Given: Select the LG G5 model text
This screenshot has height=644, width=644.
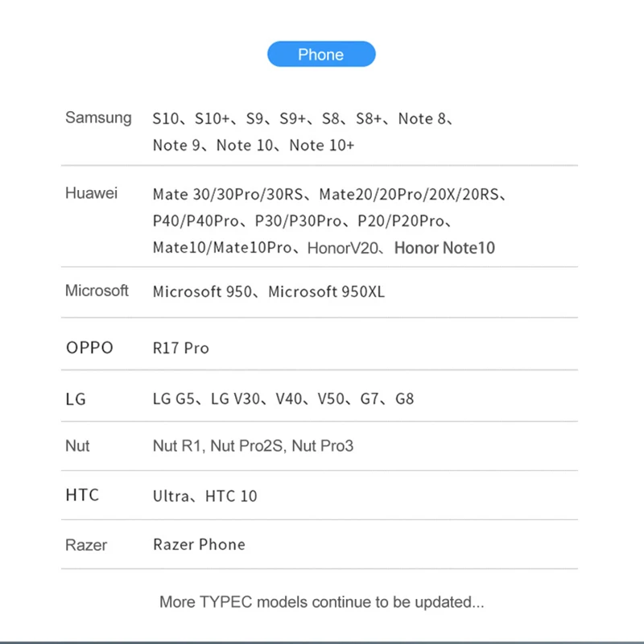Looking at the screenshot, I should 175,398.
